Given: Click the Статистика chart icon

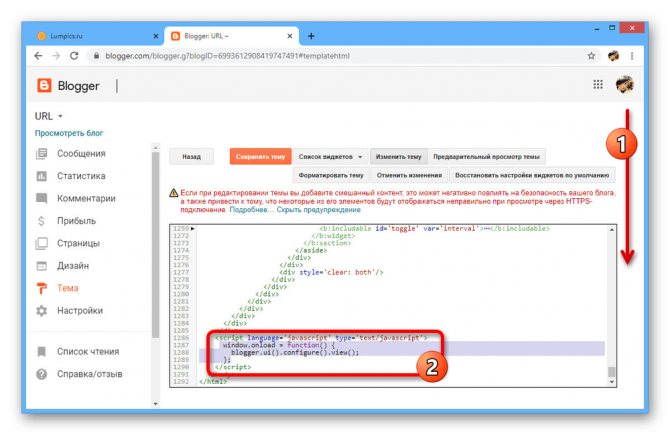Looking at the screenshot, I should pyautogui.click(x=41, y=176).
